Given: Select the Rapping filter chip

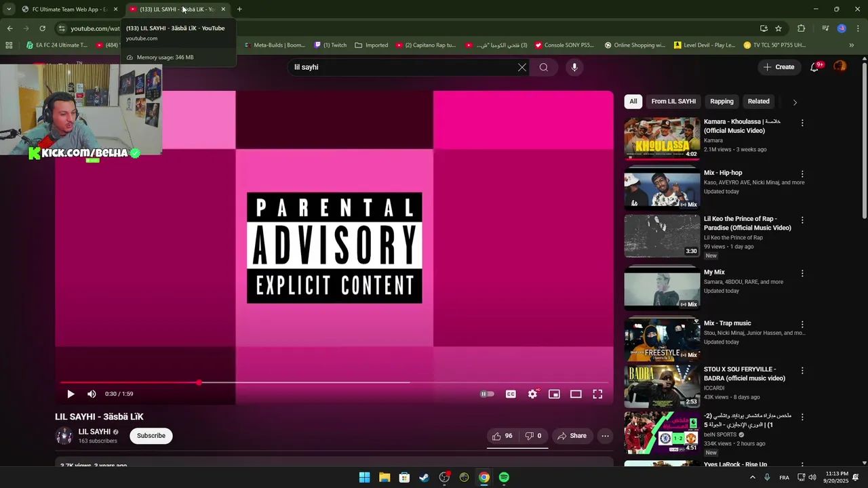Looking at the screenshot, I should (722, 102).
